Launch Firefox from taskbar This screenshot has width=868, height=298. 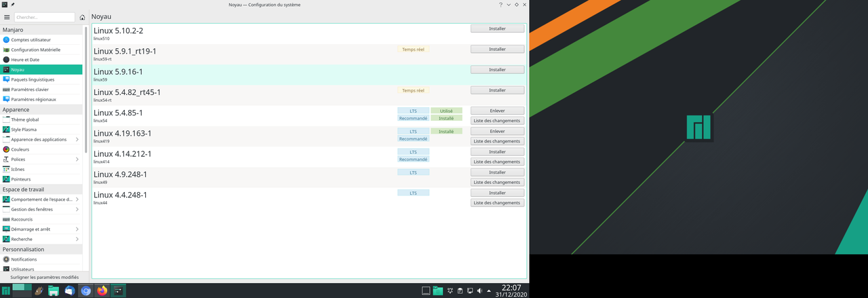[102, 291]
